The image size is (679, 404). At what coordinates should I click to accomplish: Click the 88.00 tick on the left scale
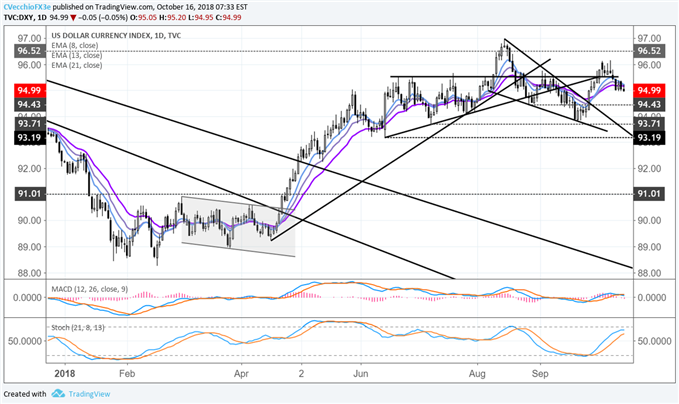[x=29, y=273]
